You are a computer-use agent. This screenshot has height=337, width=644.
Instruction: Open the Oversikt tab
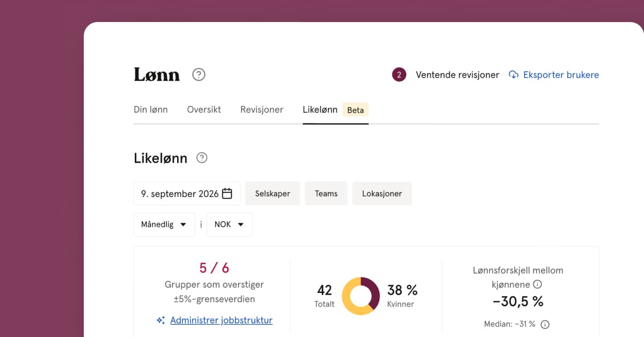(204, 109)
